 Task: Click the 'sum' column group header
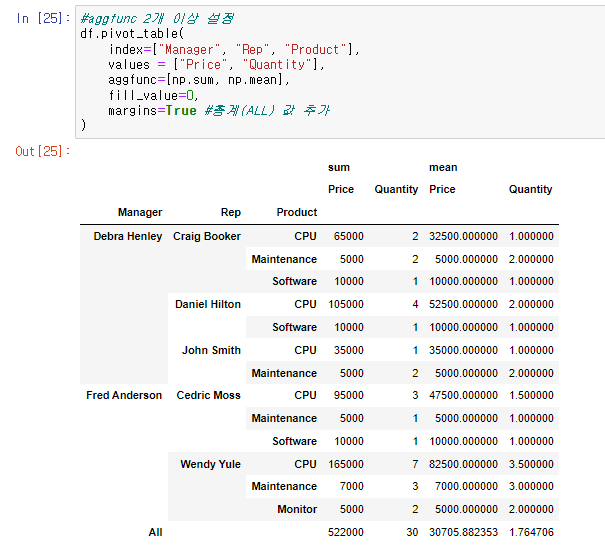(339, 168)
